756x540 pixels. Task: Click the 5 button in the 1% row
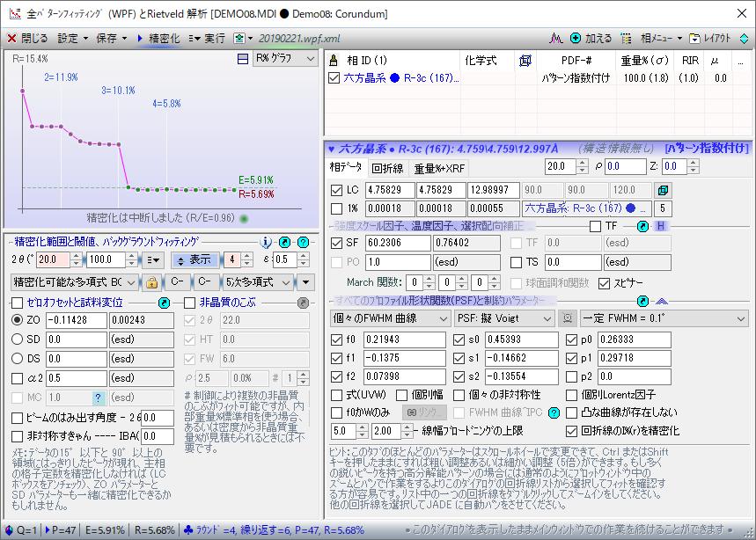pos(663,209)
